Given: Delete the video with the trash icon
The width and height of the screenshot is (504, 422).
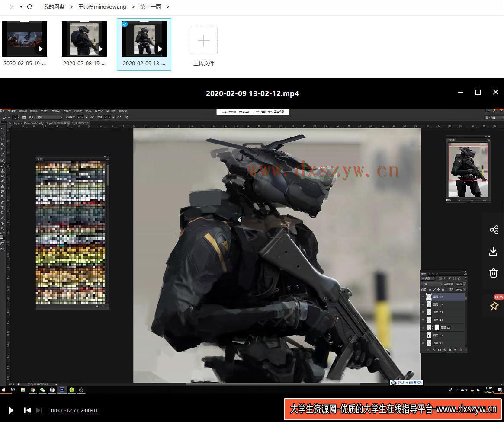Looking at the screenshot, I should coord(493,273).
